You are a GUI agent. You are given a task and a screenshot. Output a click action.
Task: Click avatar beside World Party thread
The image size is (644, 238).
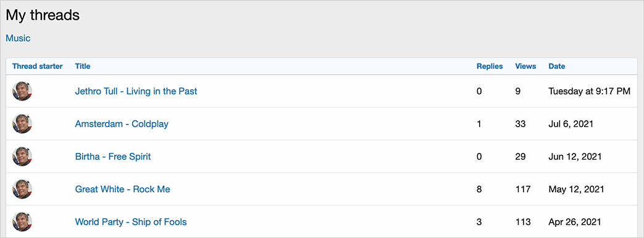point(22,222)
